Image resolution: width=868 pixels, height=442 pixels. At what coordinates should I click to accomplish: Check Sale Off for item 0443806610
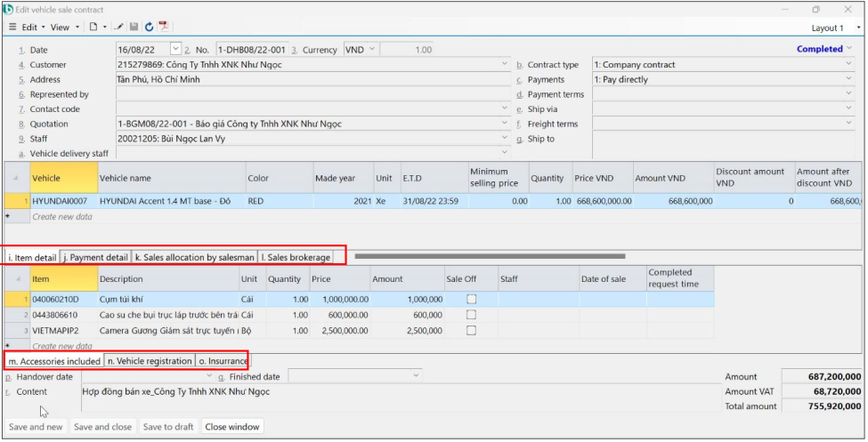[471, 315]
